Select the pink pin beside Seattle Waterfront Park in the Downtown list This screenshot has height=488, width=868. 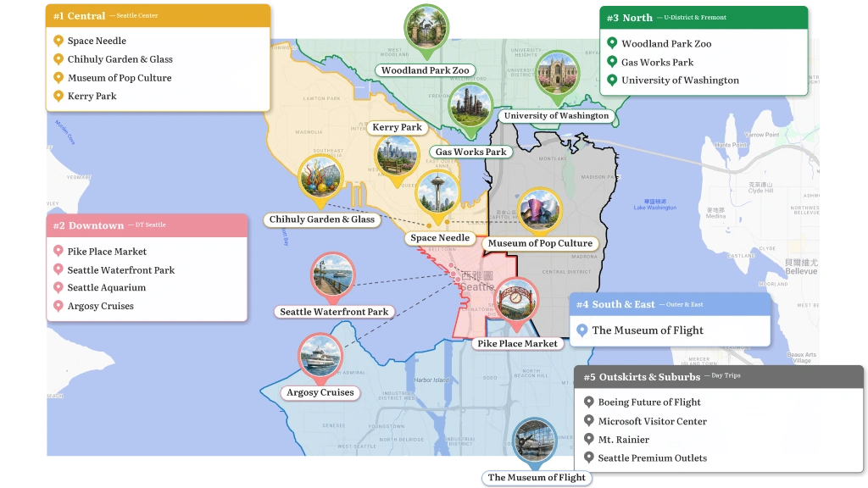58,269
